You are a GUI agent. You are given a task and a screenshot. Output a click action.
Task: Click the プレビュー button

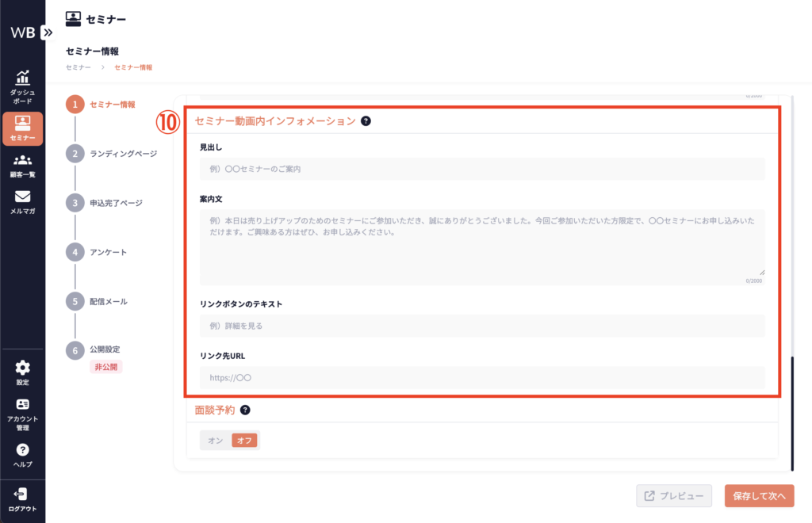[673, 496]
